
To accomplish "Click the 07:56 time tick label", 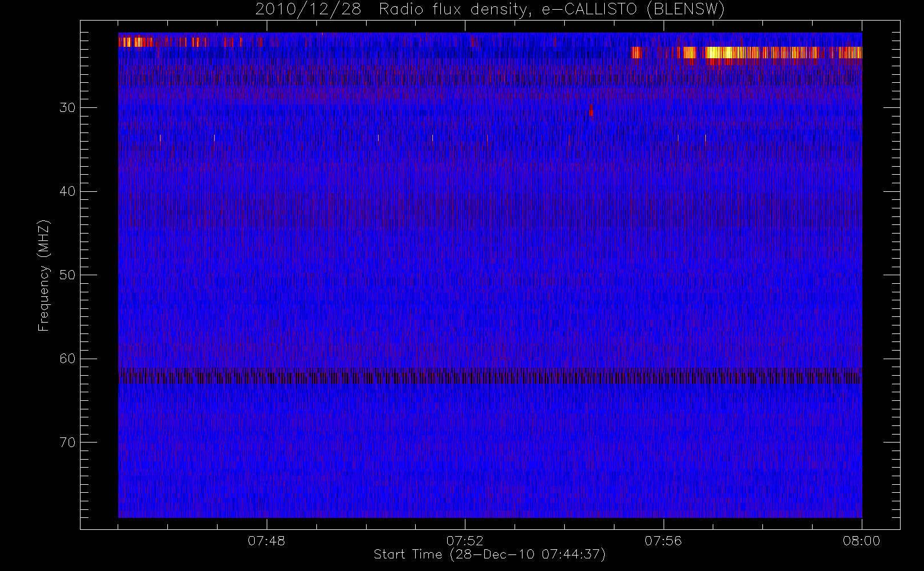I will coord(663,541).
